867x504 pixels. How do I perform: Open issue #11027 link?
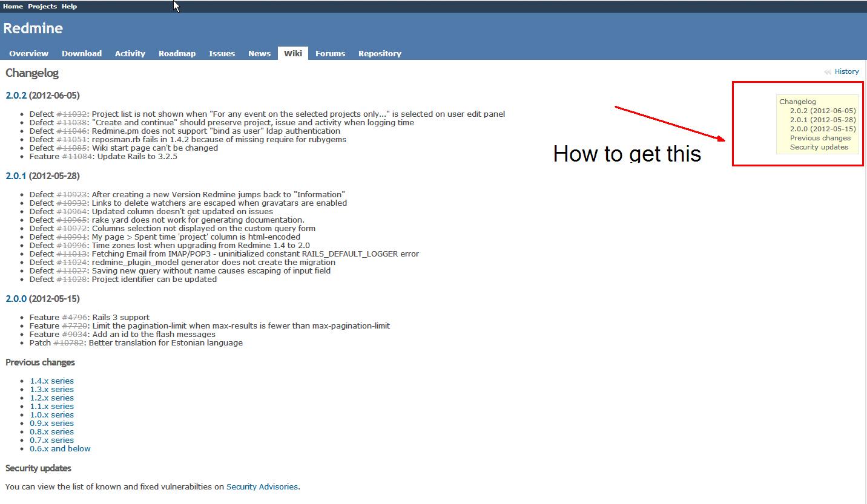point(72,270)
